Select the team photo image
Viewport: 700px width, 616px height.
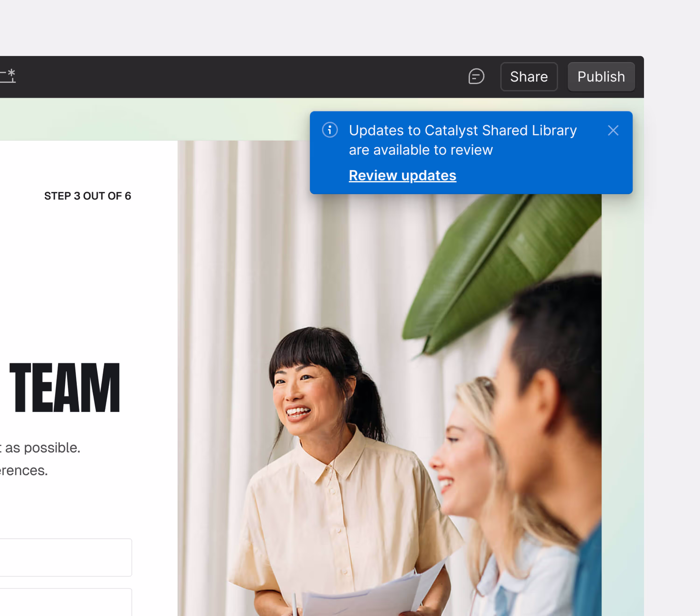click(389, 378)
